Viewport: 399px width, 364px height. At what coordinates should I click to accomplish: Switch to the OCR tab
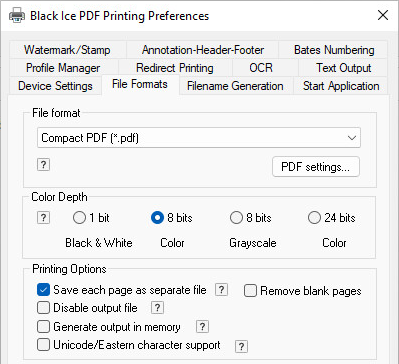(261, 68)
